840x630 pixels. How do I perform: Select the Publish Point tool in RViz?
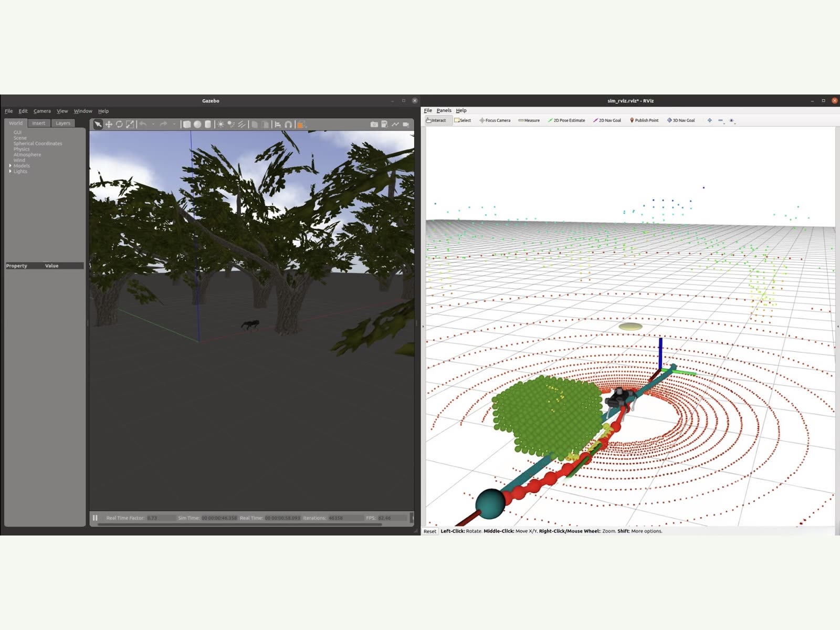[644, 120]
